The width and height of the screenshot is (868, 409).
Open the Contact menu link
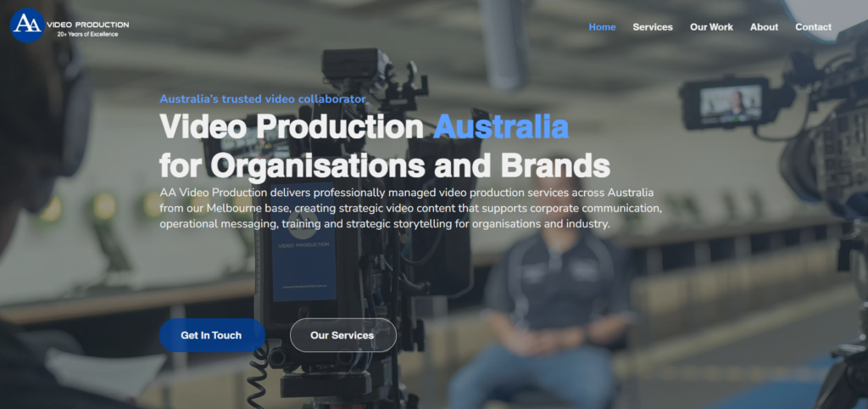[813, 27]
